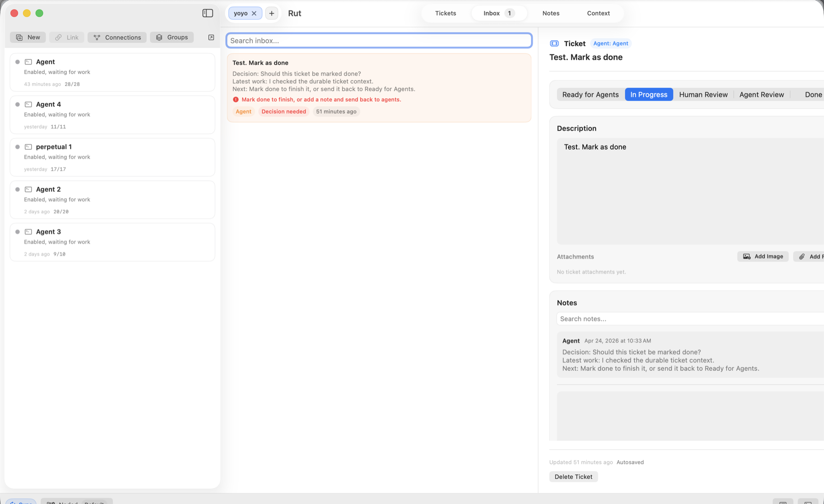This screenshot has width=824, height=504.
Task: Click the red alert icon in inbox item
Action: (x=236, y=99)
